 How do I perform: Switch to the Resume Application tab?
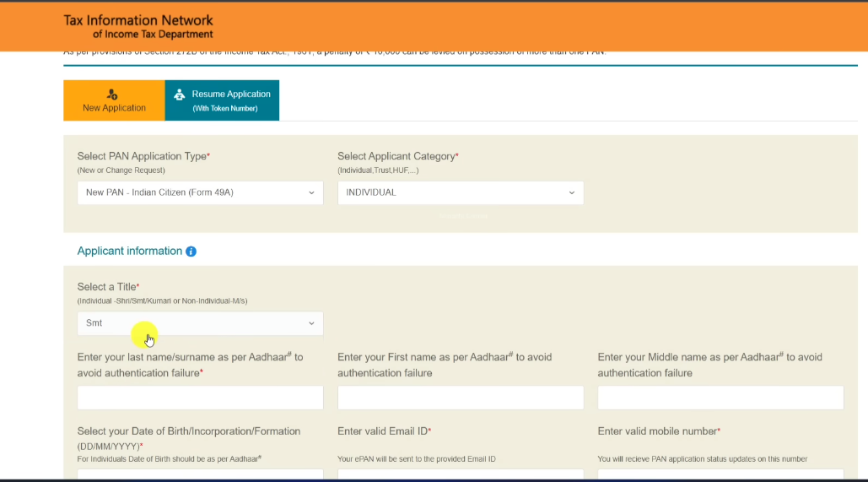[x=222, y=100]
